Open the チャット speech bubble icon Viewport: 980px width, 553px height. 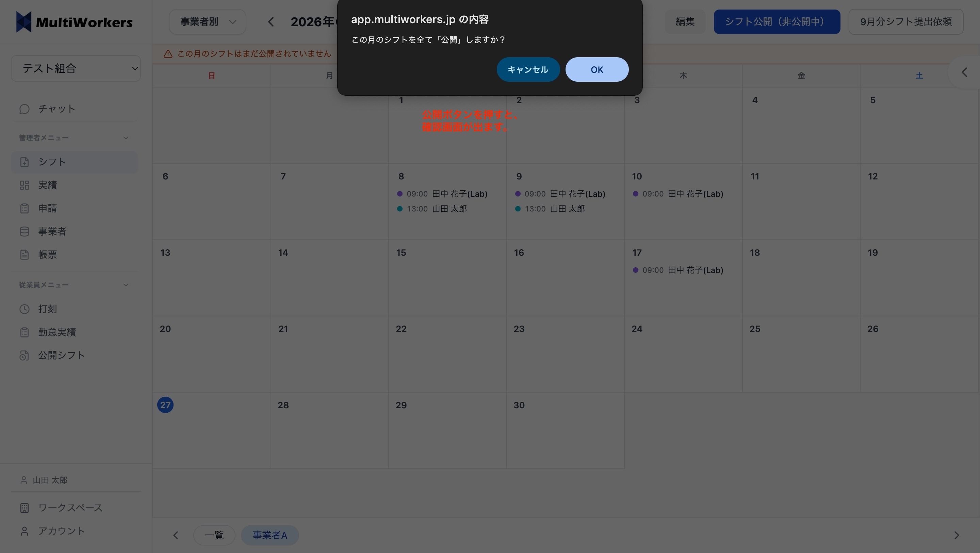coord(24,109)
